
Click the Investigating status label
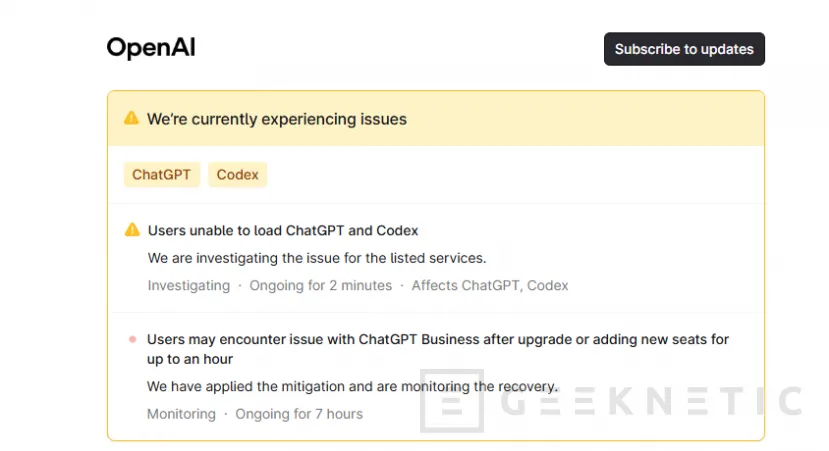[x=189, y=285]
